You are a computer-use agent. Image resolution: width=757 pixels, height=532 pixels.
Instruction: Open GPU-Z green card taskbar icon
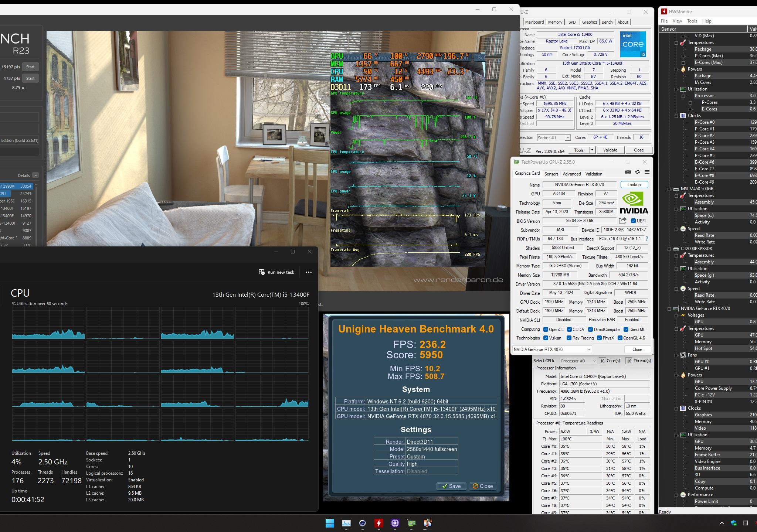click(x=411, y=523)
